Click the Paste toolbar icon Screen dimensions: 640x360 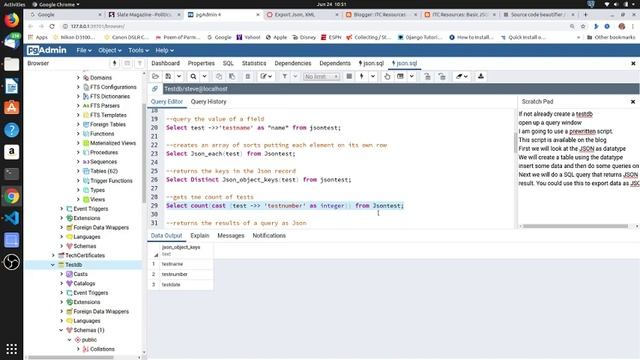(232, 76)
